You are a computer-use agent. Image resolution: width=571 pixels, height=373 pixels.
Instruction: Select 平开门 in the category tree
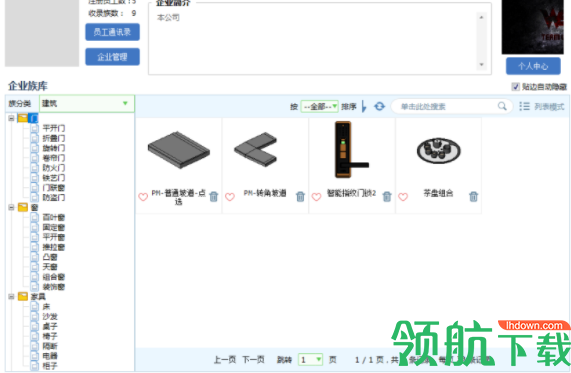point(54,128)
